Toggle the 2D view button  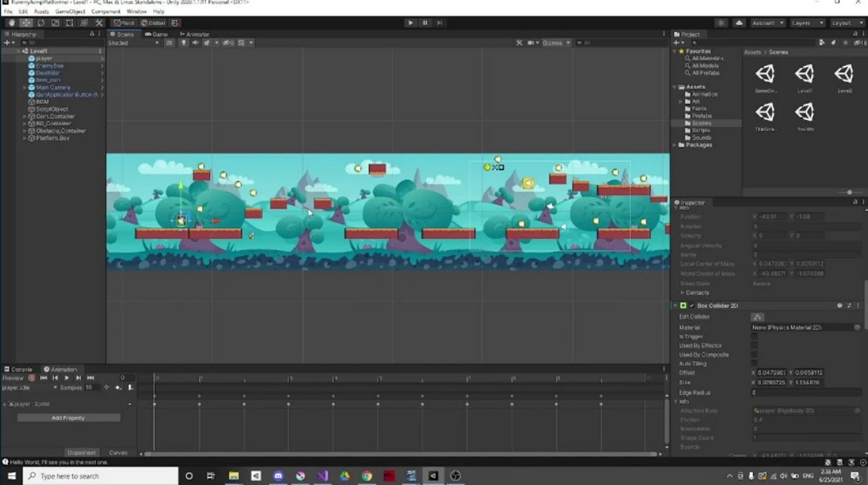pyautogui.click(x=170, y=43)
